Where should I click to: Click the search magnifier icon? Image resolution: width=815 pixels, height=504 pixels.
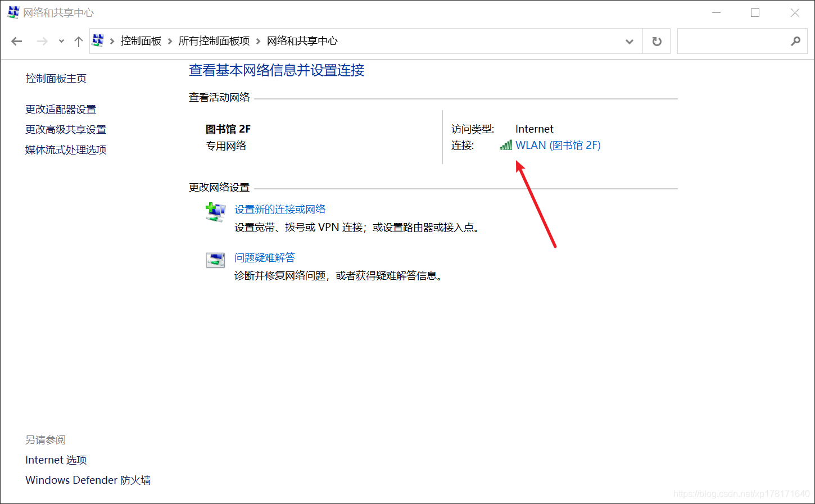click(795, 41)
